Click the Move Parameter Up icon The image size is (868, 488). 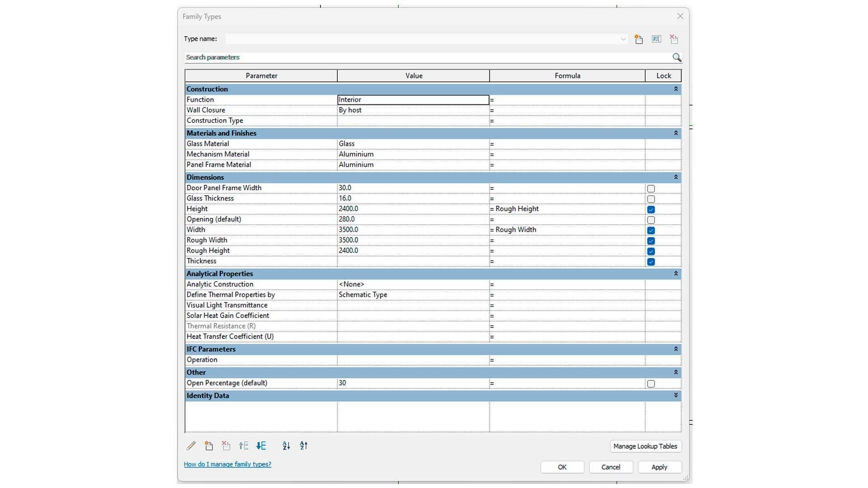[x=244, y=446]
